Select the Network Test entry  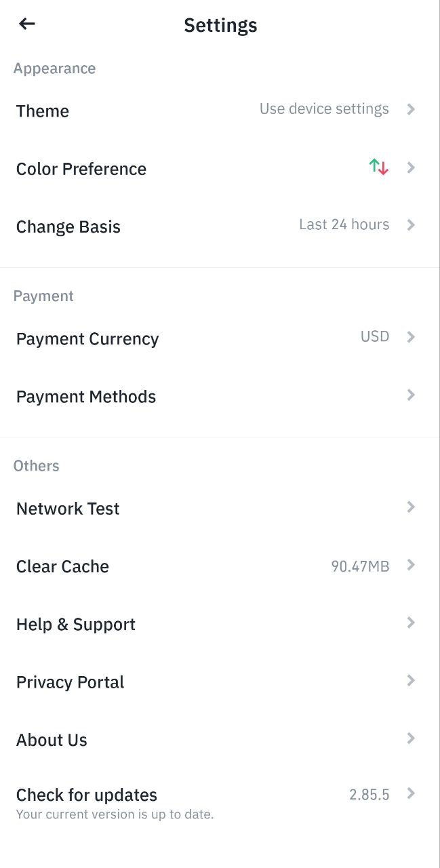click(x=68, y=509)
